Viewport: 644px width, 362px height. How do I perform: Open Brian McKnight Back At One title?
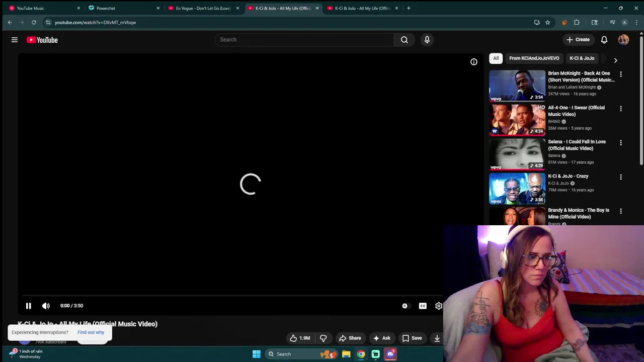pos(581,76)
